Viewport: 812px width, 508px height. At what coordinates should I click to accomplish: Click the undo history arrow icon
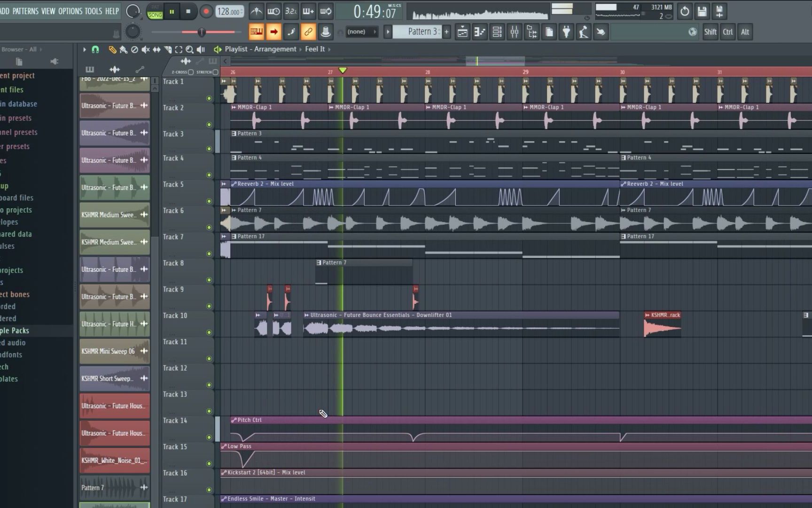point(685,11)
